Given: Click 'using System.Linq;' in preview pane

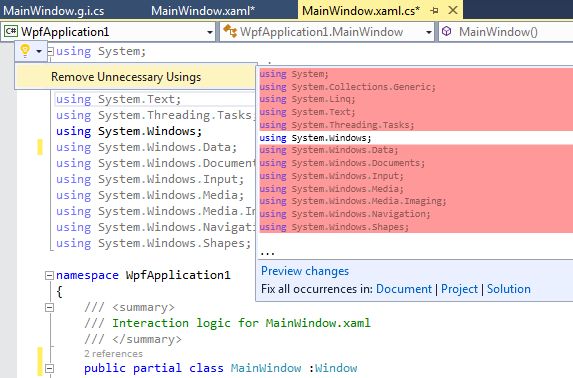Looking at the screenshot, I should 307,99.
